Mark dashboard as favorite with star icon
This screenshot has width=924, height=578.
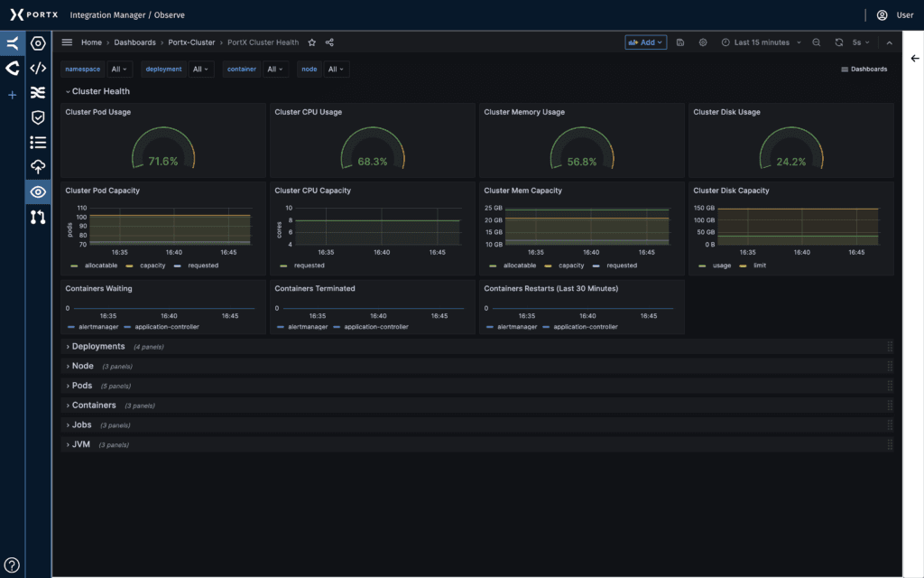[x=312, y=42]
